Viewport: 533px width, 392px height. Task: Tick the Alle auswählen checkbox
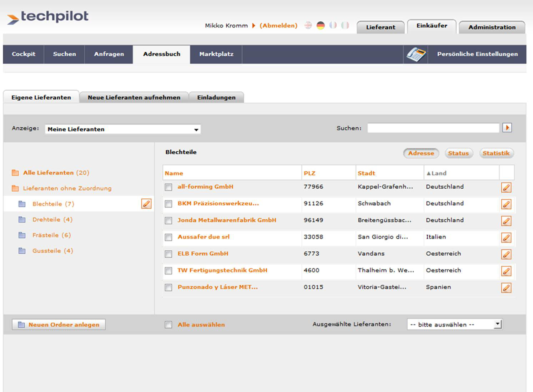pos(169,325)
